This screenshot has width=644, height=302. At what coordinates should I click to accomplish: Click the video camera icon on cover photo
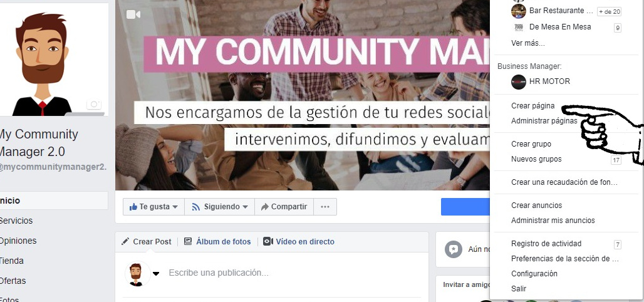[133, 15]
